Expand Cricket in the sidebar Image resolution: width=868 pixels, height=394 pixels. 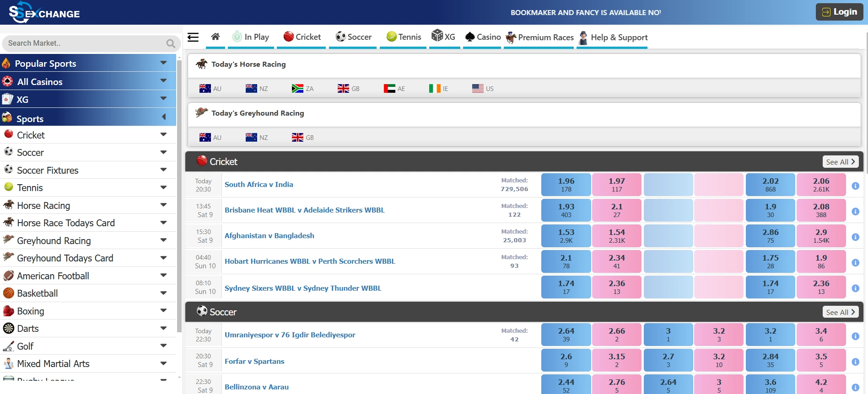point(88,135)
